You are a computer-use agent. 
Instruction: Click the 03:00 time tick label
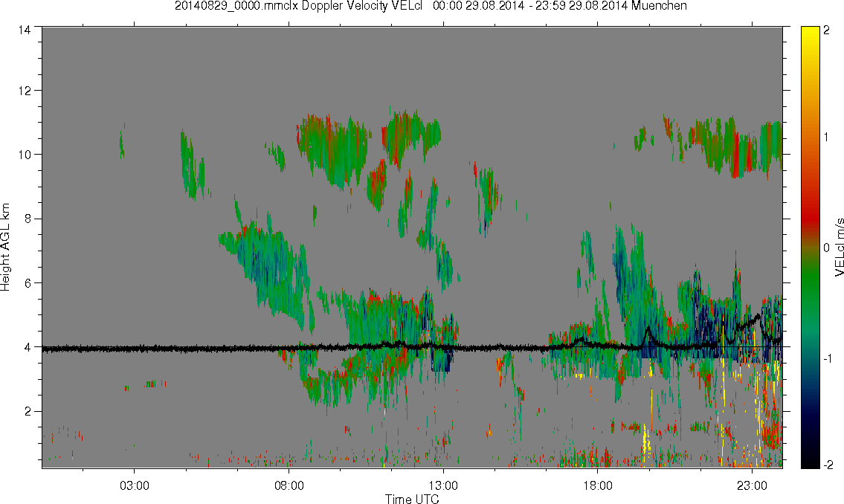[x=134, y=485]
